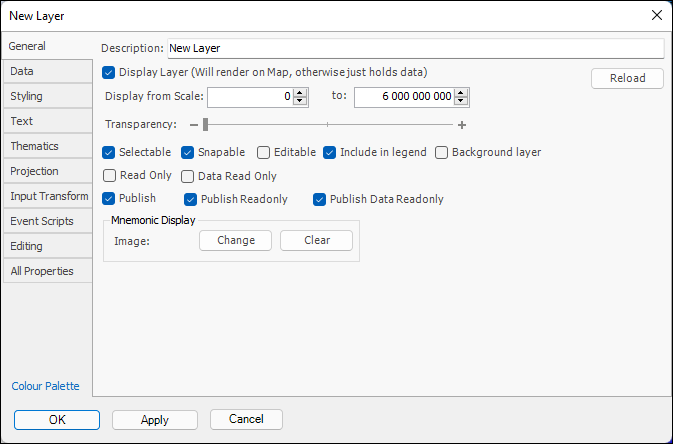Switch to the Thematics tab
Viewport: 673px width, 444px height.
pos(35,146)
